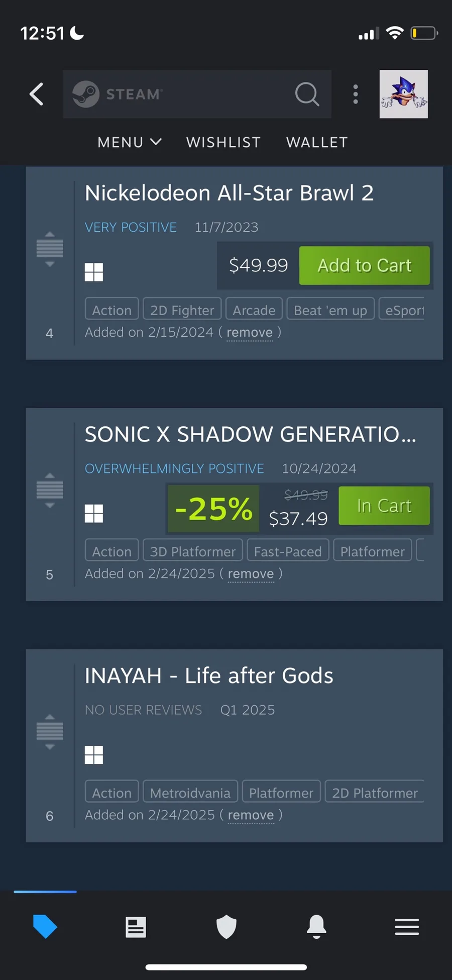This screenshot has height=980, width=452.
Task: Open the Steam Guard shield icon
Action: click(x=227, y=927)
